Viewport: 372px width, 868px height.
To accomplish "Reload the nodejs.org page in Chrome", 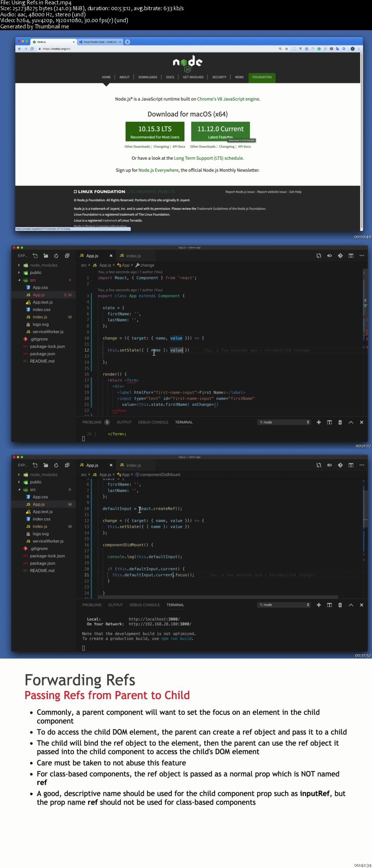I will (32, 49).
